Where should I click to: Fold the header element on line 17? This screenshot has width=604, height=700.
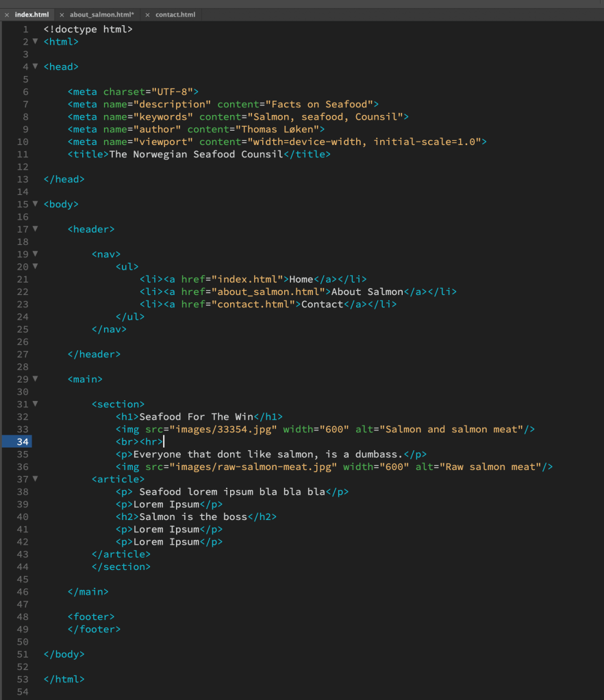(x=35, y=229)
